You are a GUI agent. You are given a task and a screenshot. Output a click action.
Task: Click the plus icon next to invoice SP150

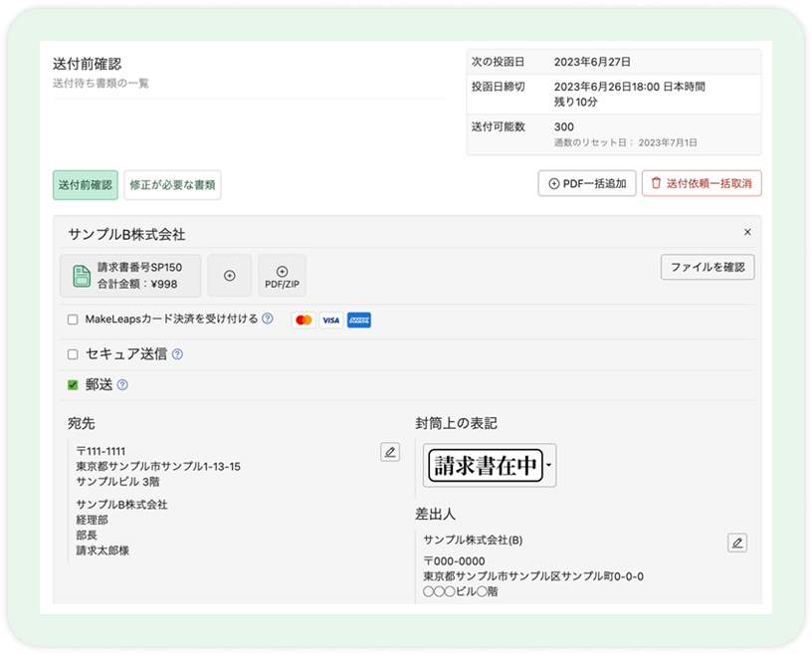(x=230, y=275)
